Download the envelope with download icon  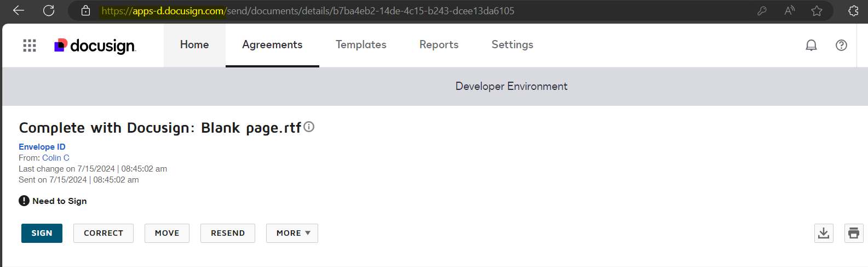click(x=824, y=233)
